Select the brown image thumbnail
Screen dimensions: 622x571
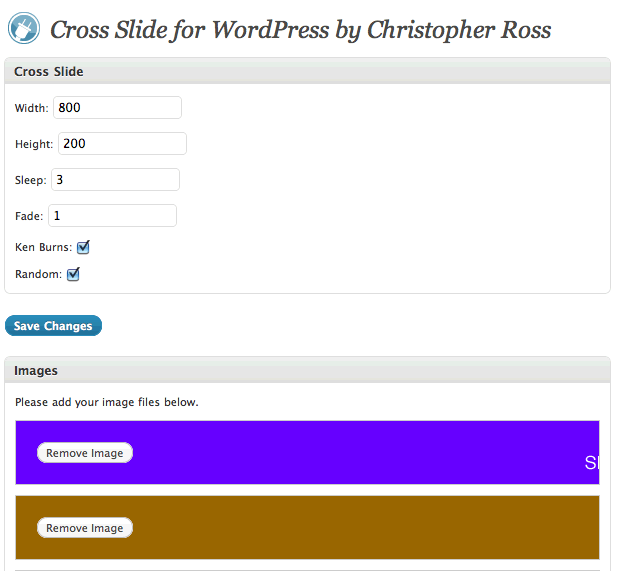click(x=307, y=528)
